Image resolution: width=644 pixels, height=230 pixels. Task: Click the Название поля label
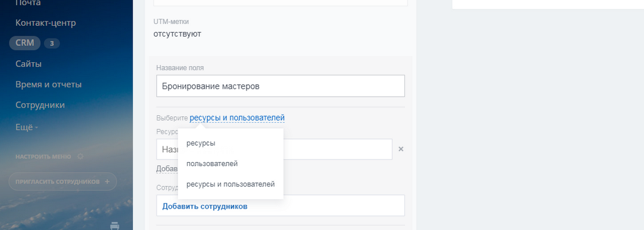(180, 68)
